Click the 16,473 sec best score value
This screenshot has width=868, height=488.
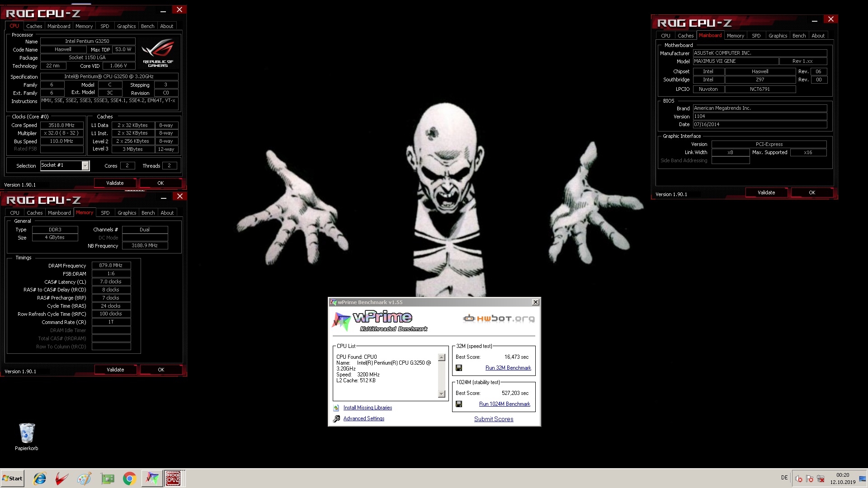click(x=516, y=357)
